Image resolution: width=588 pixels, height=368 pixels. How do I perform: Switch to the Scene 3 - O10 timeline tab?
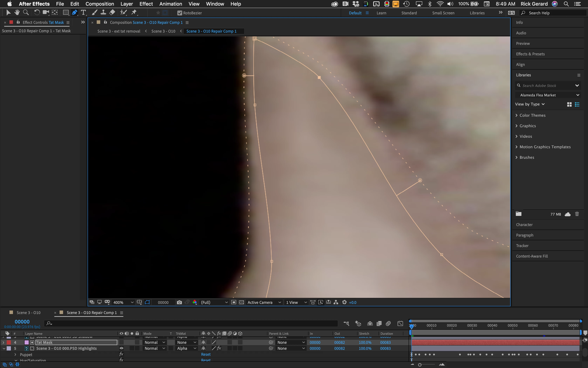click(28, 312)
